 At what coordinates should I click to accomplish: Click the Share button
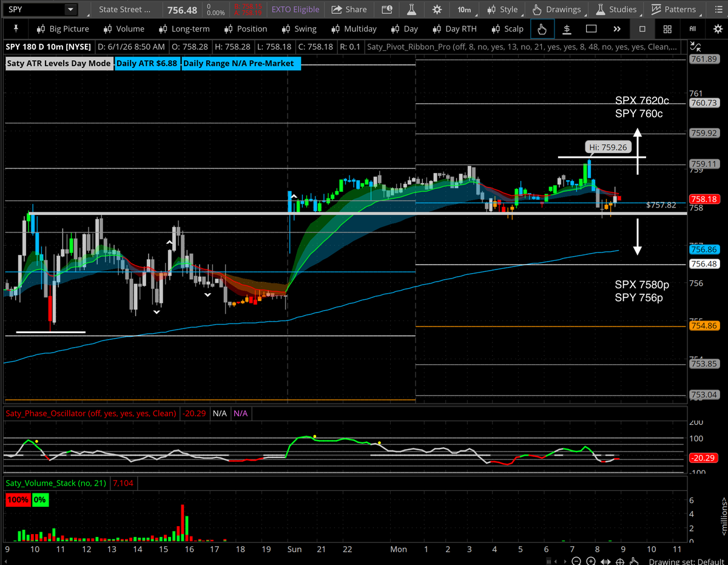click(x=349, y=9)
